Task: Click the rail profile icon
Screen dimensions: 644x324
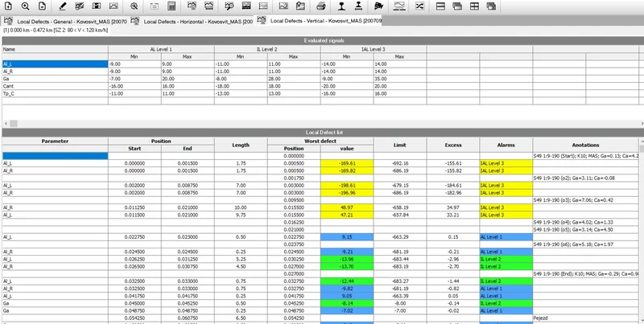Action: click(341, 6)
